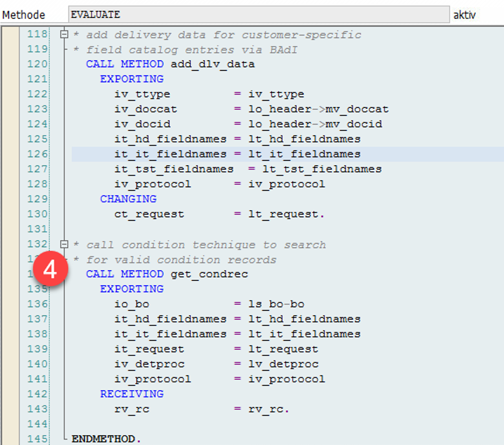Click comment "field catalog entries via BAdI"
The width and height of the screenshot is (504, 445).
pyautogui.click(x=192, y=50)
